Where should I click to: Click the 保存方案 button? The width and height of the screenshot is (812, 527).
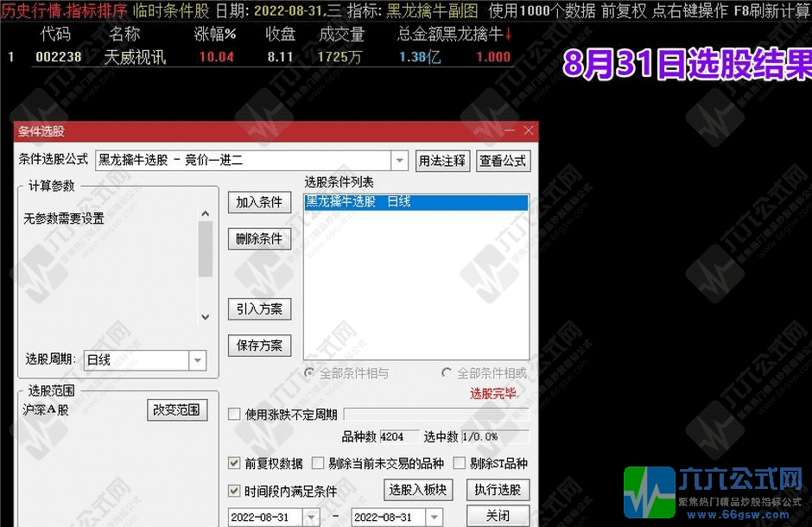point(259,346)
